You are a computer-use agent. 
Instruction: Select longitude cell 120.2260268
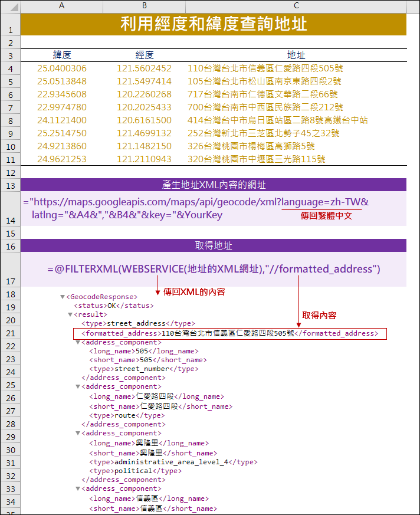click(144, 94)
